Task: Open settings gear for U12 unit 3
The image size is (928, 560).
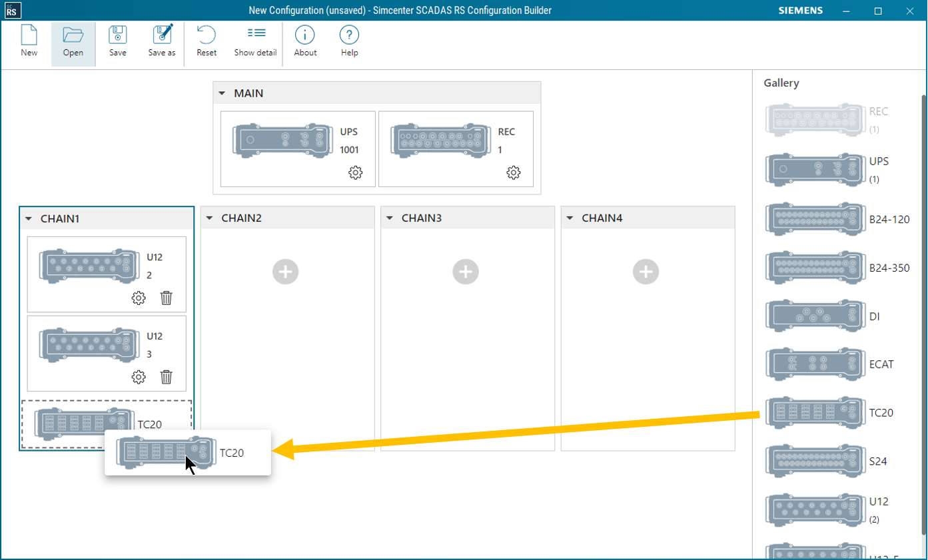Action: (x=139, y=378)
